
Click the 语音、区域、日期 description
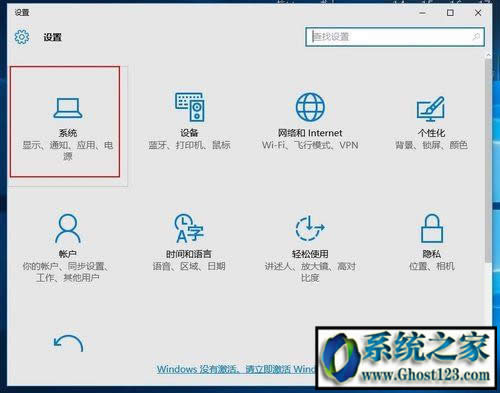pos(189,266)
